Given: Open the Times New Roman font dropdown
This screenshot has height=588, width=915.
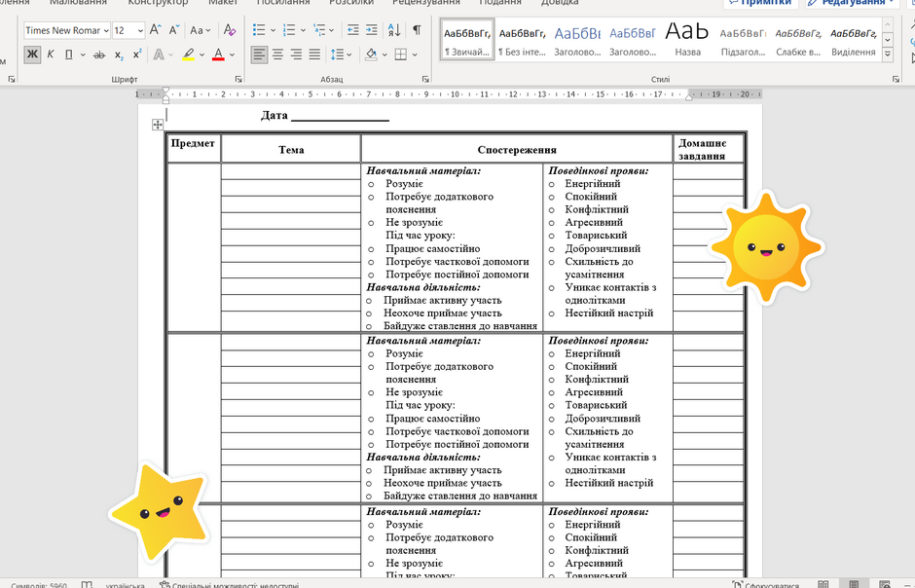Looking at the screenshot, I should (67, 30).
